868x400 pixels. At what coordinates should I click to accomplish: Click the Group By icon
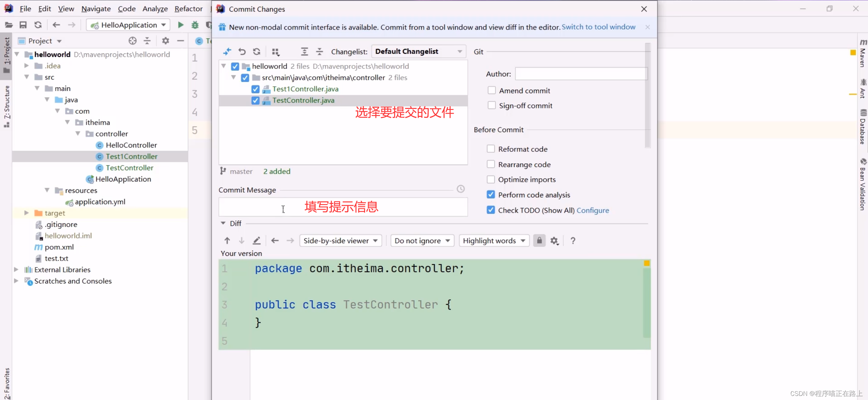click(x=275, y=52)
